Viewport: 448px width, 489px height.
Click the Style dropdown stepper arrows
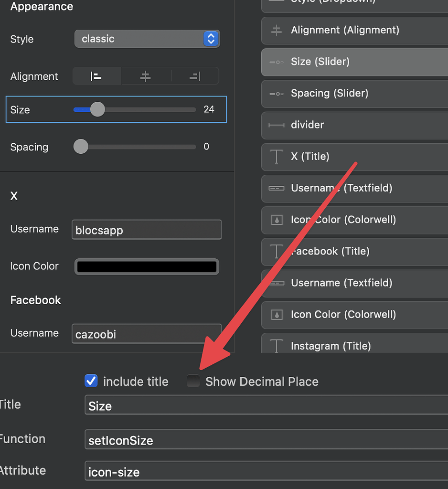(x=211, y=39)
